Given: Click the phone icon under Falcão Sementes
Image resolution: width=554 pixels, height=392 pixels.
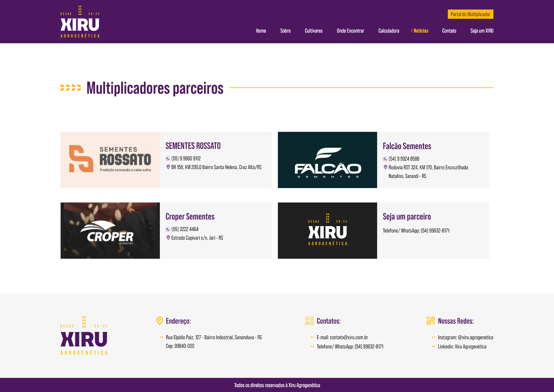Looking at the screenshot, I should (385, 159).
